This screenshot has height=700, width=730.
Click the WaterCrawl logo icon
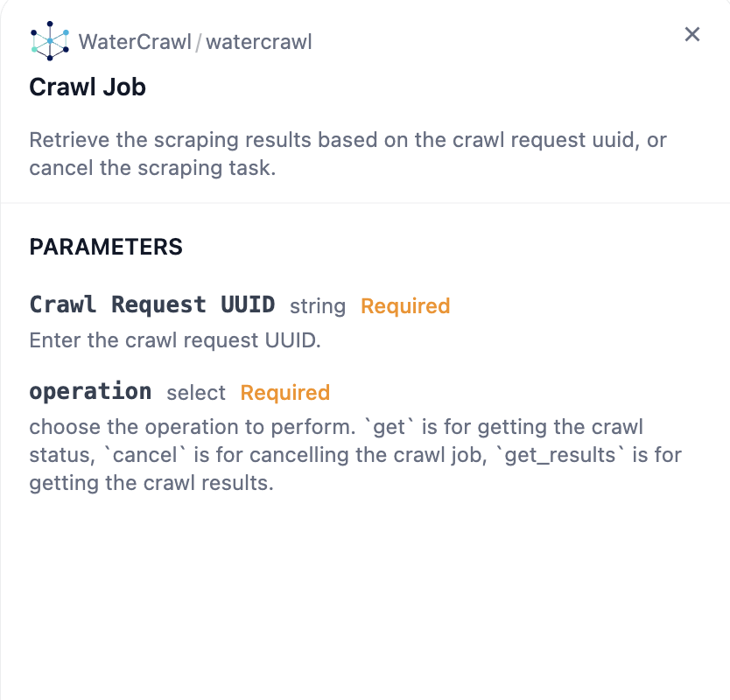coord(49,41)
